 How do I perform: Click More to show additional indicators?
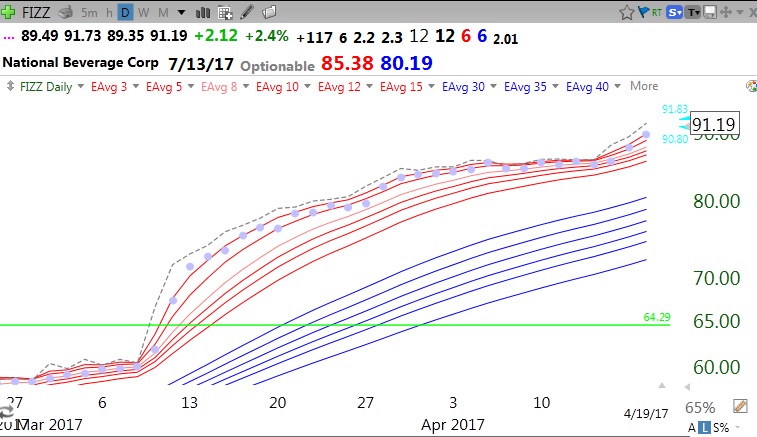pyautogui.click(x=644, y=86)
